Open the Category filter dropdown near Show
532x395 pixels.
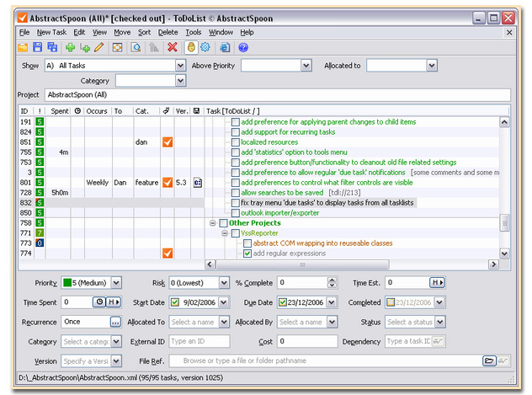[x=180, y=80]
